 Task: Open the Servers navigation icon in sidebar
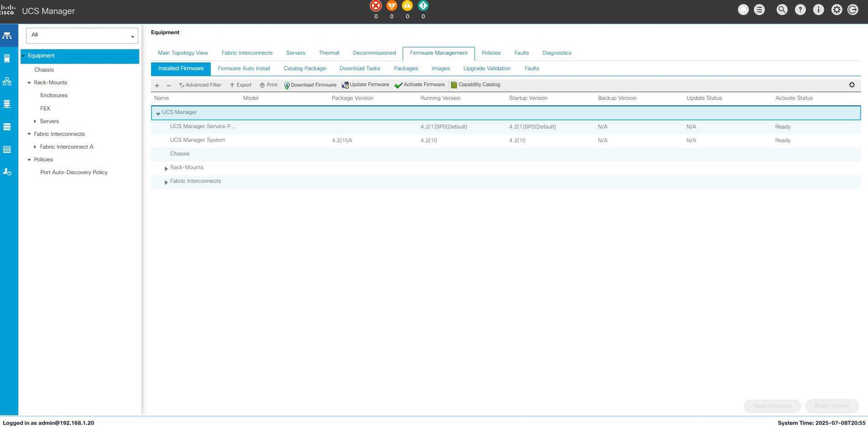click(x=7, y=58)
